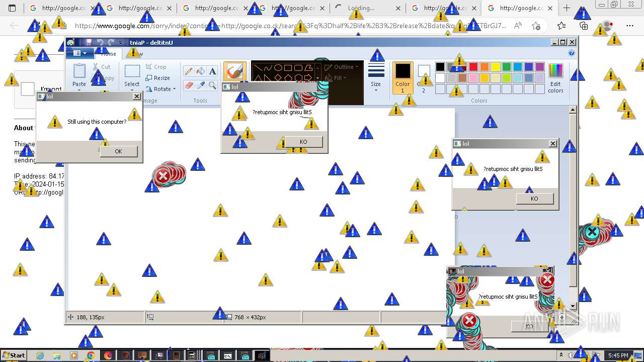Pick the green color swatch
Screen dimensions: 644x362
tap(507, 67)
